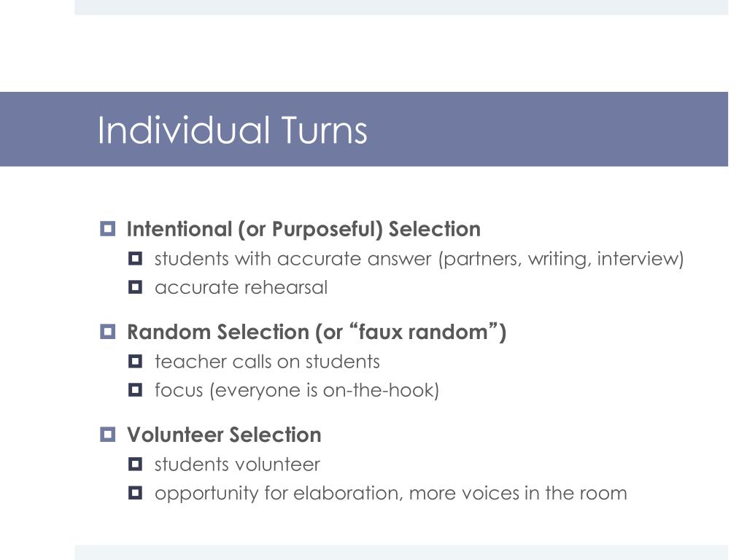Click the blue title banner background
Screen dimensions: 747x560
click(x=548, y=129)
